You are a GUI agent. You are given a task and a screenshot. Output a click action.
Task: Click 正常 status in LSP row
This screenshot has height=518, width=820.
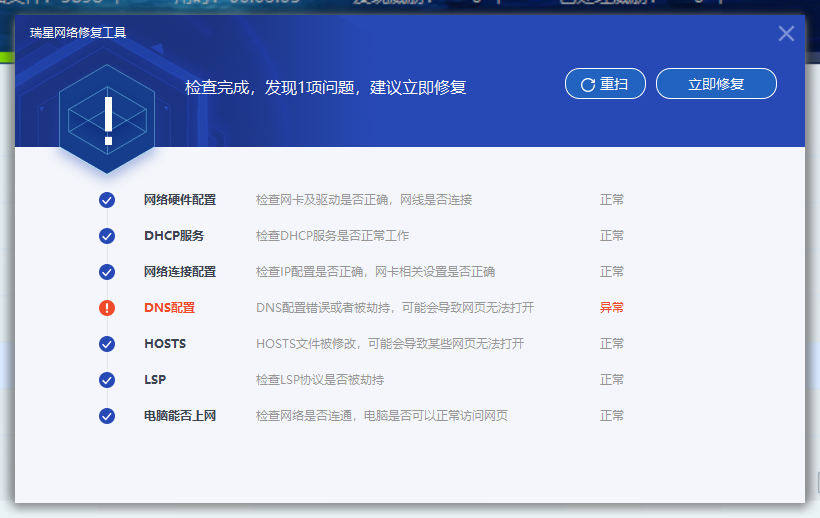[612, 380]
